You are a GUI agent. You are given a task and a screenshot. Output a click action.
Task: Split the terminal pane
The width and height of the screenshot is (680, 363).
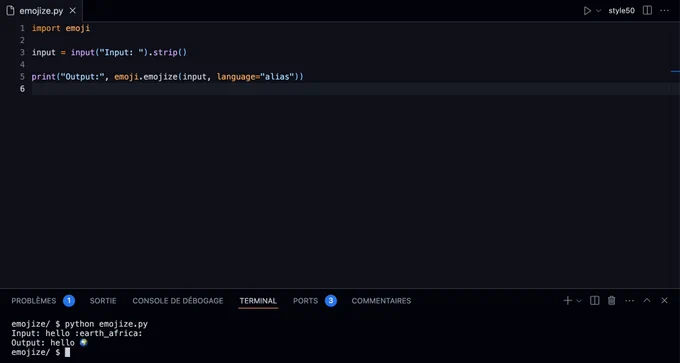click(595, 301)
